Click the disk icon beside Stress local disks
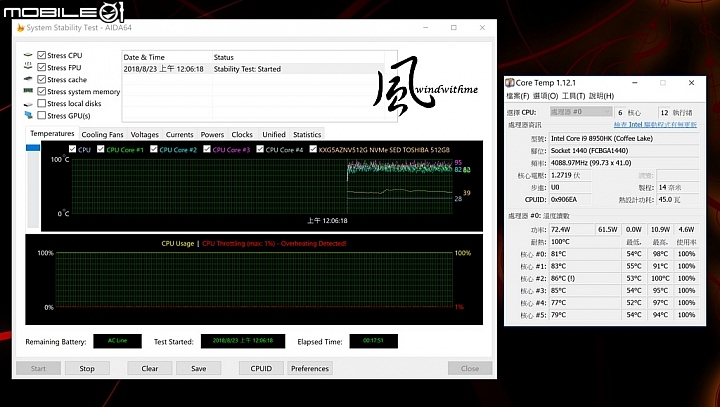This screenshot has width=720, height=407. [28, 104]
